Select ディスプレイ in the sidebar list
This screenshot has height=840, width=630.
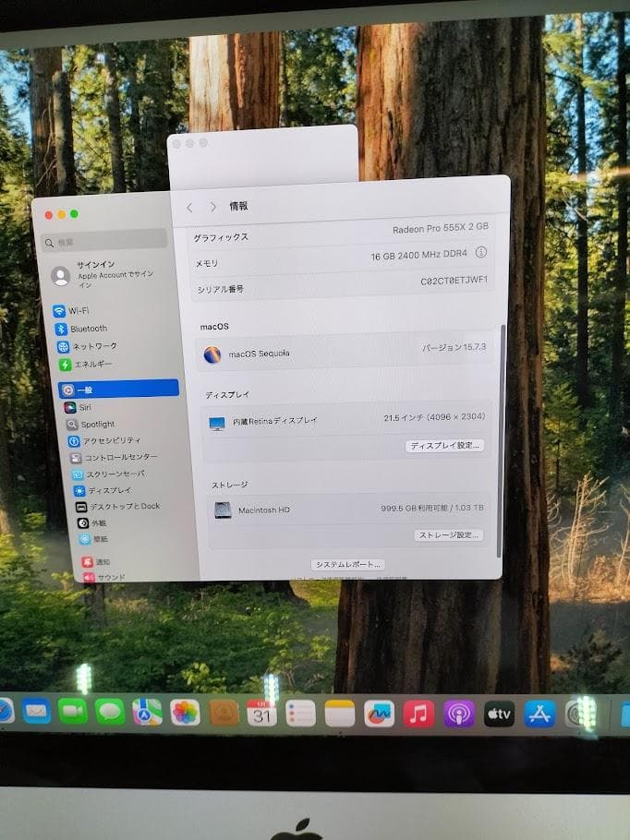(103, 490)
